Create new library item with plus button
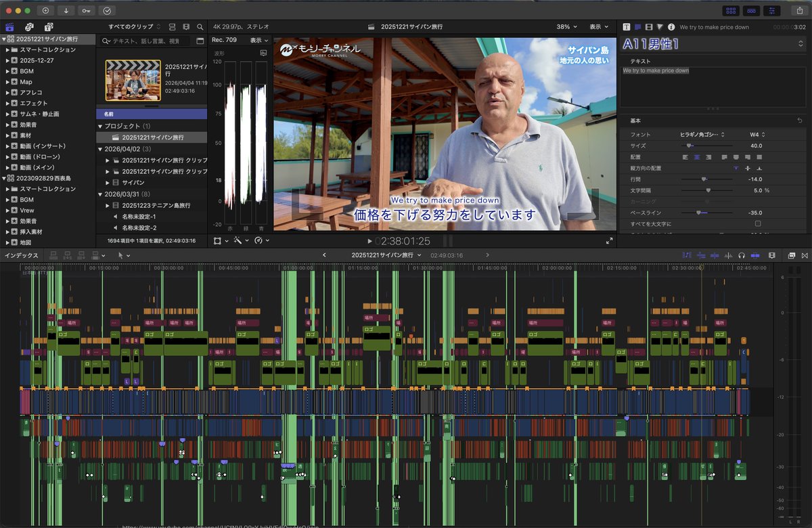 click(45, 10)
